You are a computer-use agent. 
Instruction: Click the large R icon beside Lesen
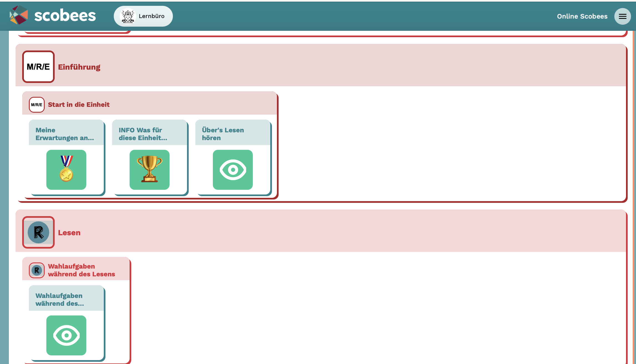pyautogui.click(x=38, y=232)
